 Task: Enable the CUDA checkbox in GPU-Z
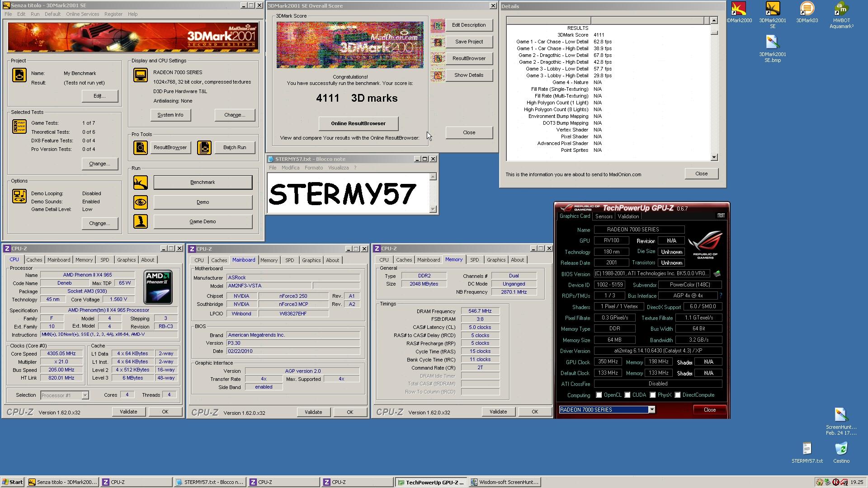click(x=627, y=395)
